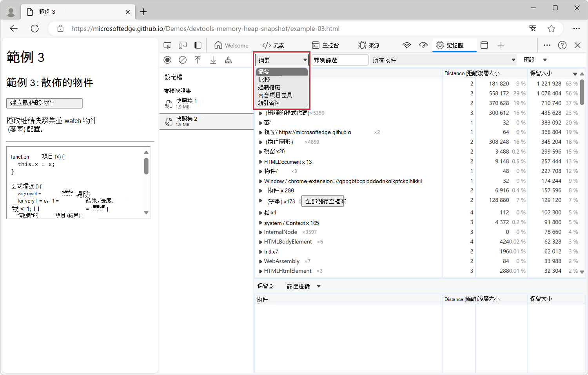Expand the InternalNode ×3597 row
The image size is (588, 375).
coord(261,232)
